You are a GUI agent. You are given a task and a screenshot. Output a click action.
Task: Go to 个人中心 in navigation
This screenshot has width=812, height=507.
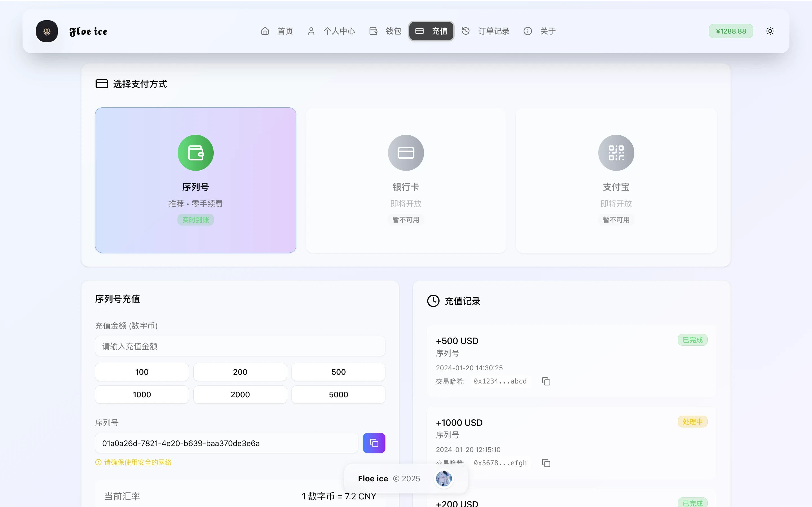point(331,31)
